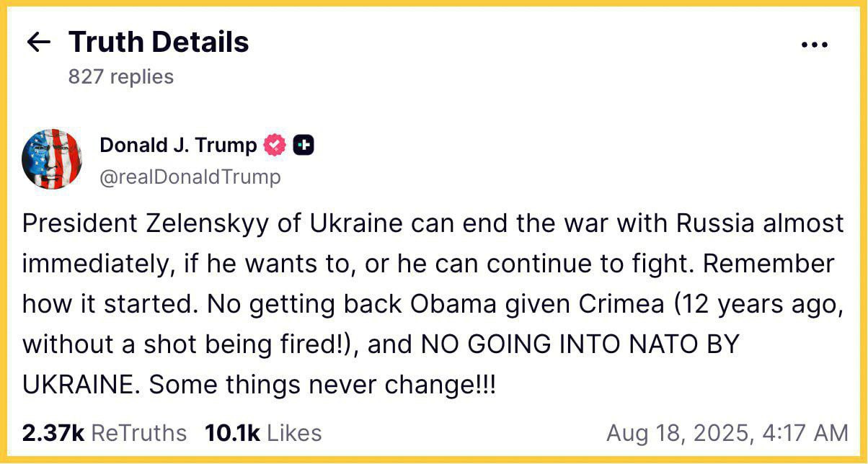The width and height of the screenshot is (868, 464).
Task: Click the Donald J. Trump display name
Action: 178,146
